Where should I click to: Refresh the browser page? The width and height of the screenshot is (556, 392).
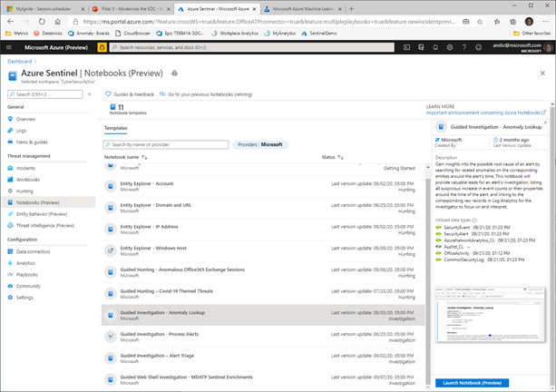(x=42, y=22)
